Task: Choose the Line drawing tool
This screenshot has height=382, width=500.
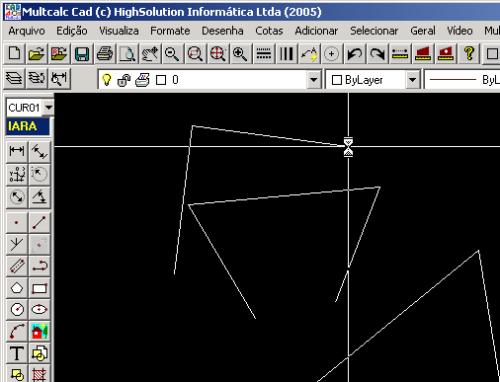Action: coord(39,223)
